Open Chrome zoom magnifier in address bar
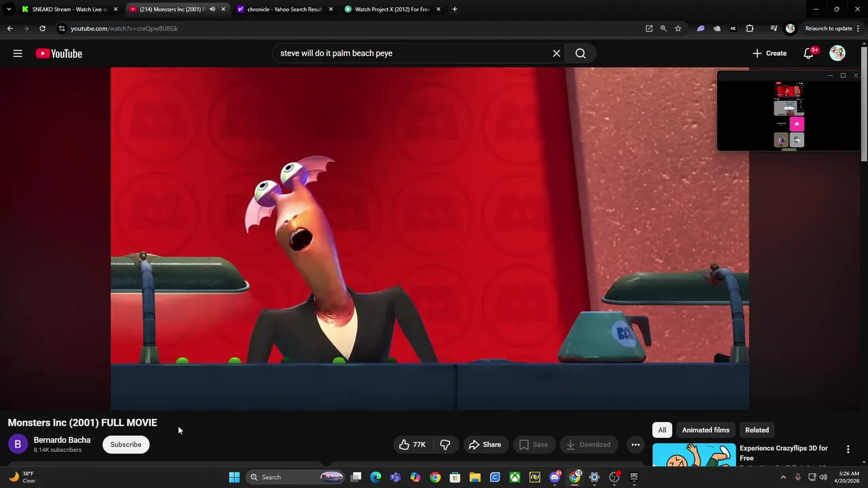The width and height of the screenshot is (868, 488). [663, 28]
